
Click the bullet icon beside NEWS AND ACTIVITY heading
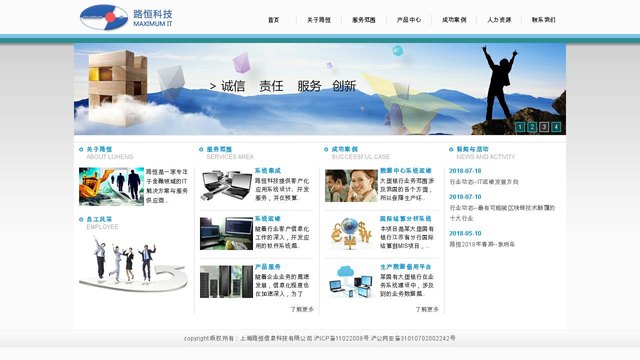tap(451, 149)
